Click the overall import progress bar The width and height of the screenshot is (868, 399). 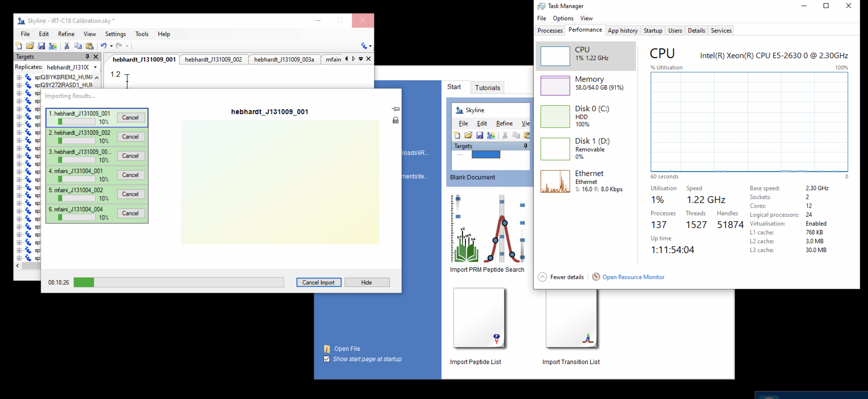click(x=179, y=282)
